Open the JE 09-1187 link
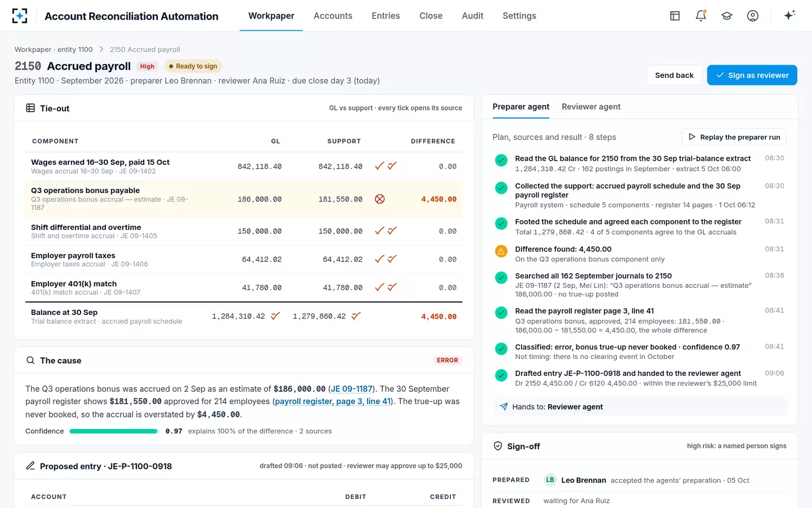The image size is (812, 508). click(351, 389)
